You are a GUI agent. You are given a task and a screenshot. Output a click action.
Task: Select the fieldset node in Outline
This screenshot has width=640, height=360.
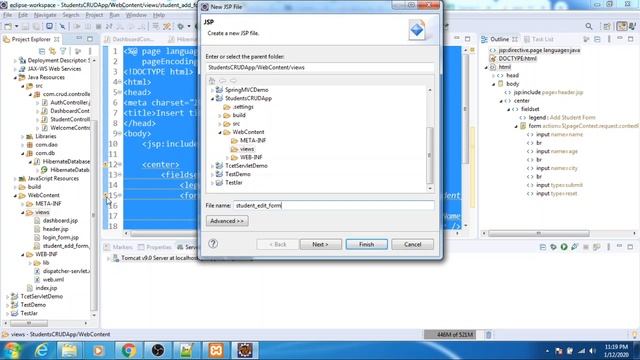tap(530, 109)
